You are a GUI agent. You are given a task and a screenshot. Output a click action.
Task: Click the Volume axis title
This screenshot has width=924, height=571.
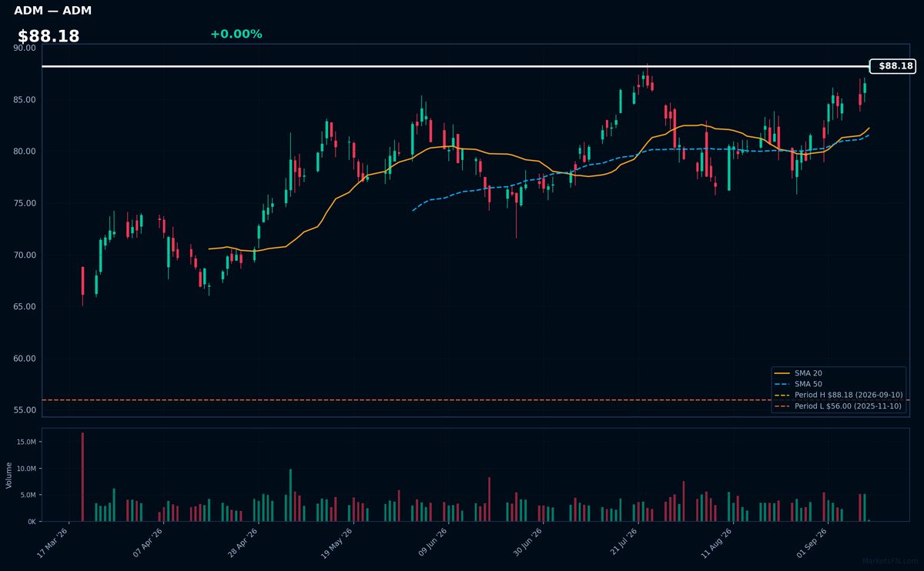[9, 475]
